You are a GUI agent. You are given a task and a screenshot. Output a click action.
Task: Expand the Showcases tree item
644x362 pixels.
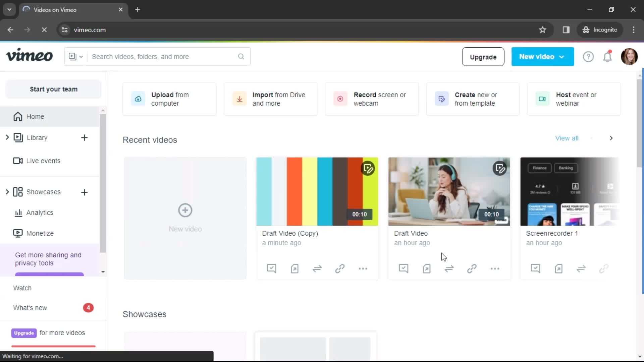[x=7, y=191]
